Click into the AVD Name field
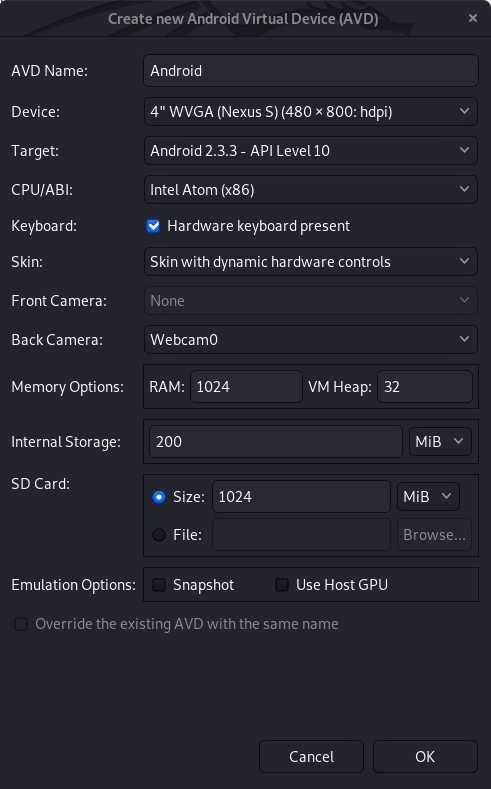This screenshot has height=789, width=491. point(310,70)
